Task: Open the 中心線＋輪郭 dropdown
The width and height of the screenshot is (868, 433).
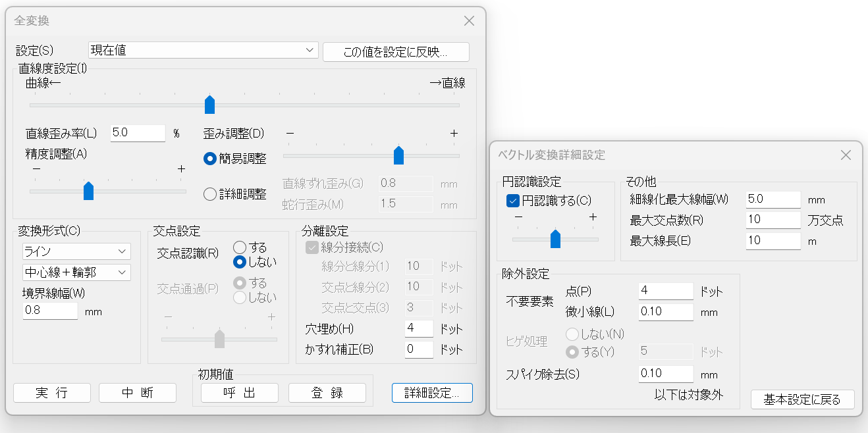Action: tap(76, 272)
